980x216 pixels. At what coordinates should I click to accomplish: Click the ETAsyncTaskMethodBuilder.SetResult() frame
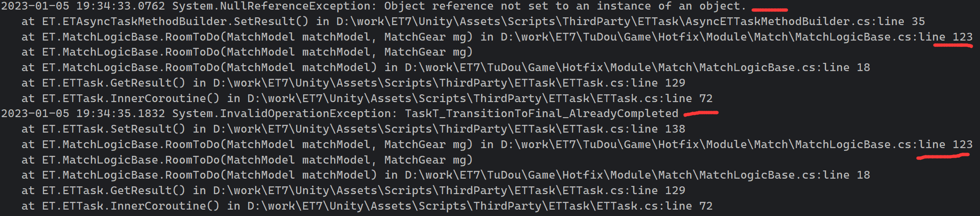pos(175,21)
